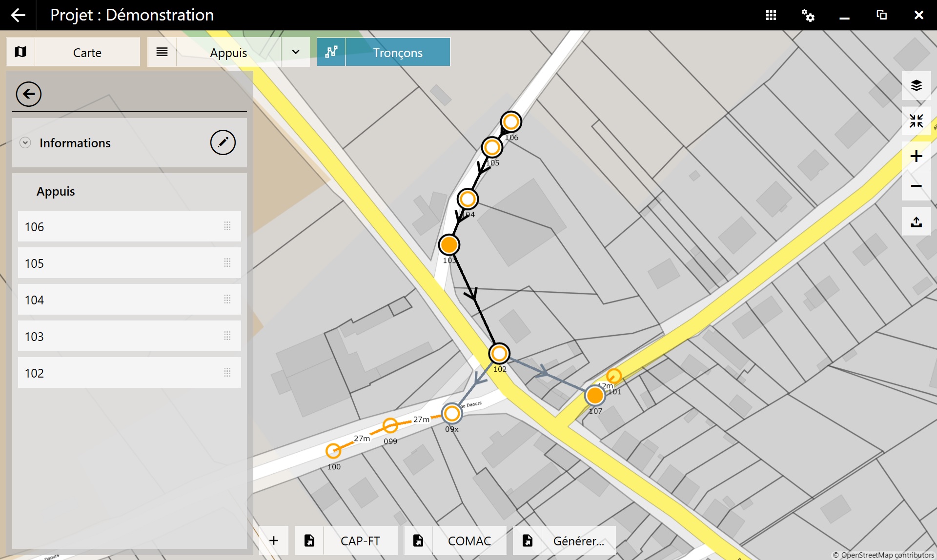Grab the reorder handle of row 104

(x=227, y=299)
